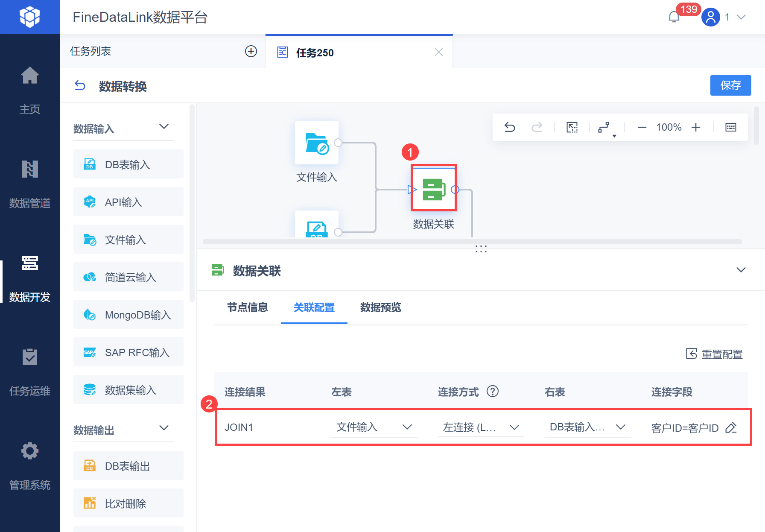This screenshot has height=532, width=765.
Task: Collapse the 数据关联 configuration panel
Action: tap(741, 270)
